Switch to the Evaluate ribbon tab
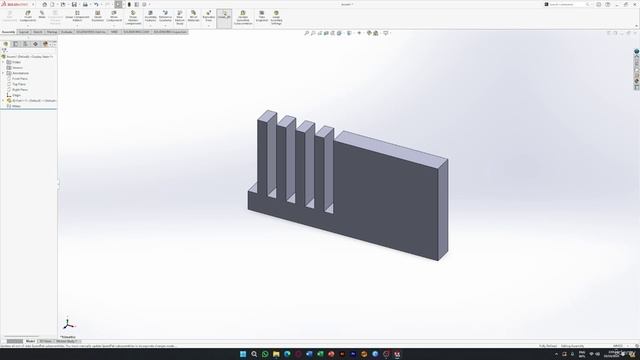Image resolution: width=640 pixels, height=360 pixels. click(x=67, y=32)
